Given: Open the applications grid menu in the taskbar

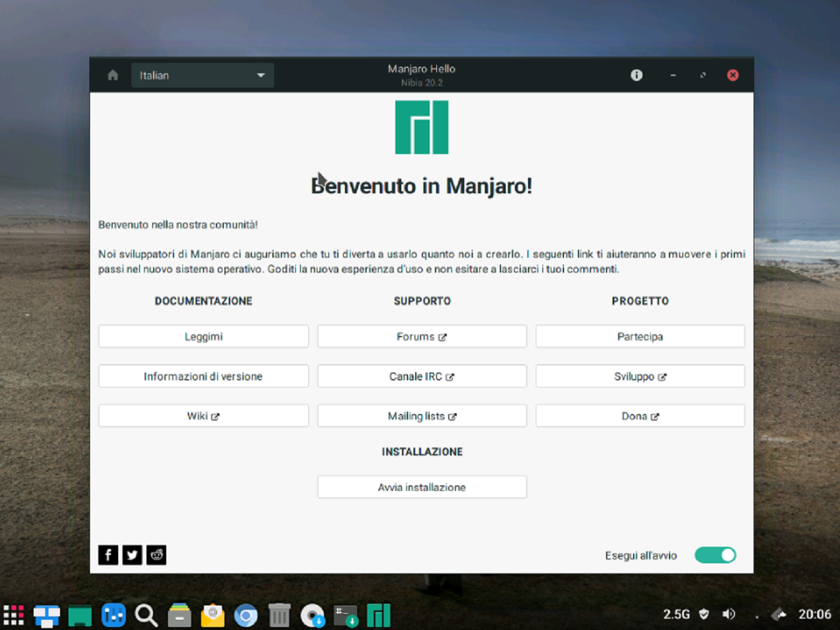Looking at the screenshot, I should (13, 615).
